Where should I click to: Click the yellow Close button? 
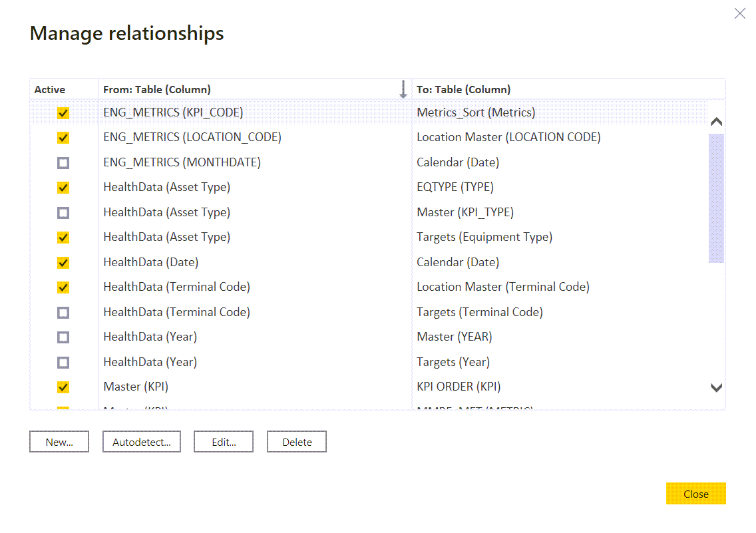point(695,494)
